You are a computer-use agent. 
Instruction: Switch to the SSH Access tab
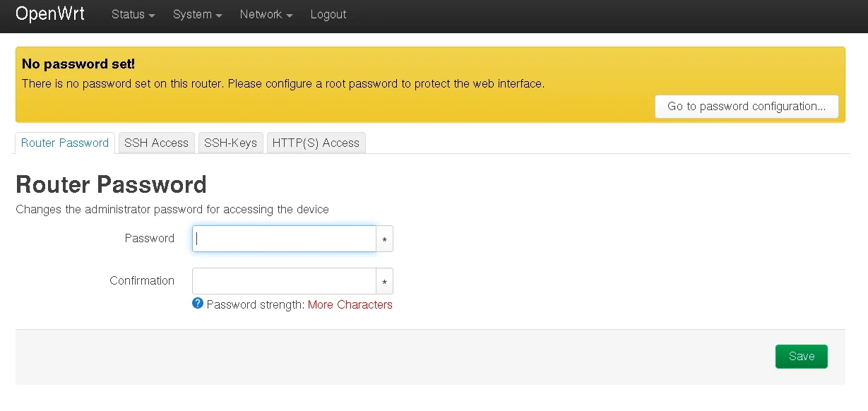coord(156,143)
